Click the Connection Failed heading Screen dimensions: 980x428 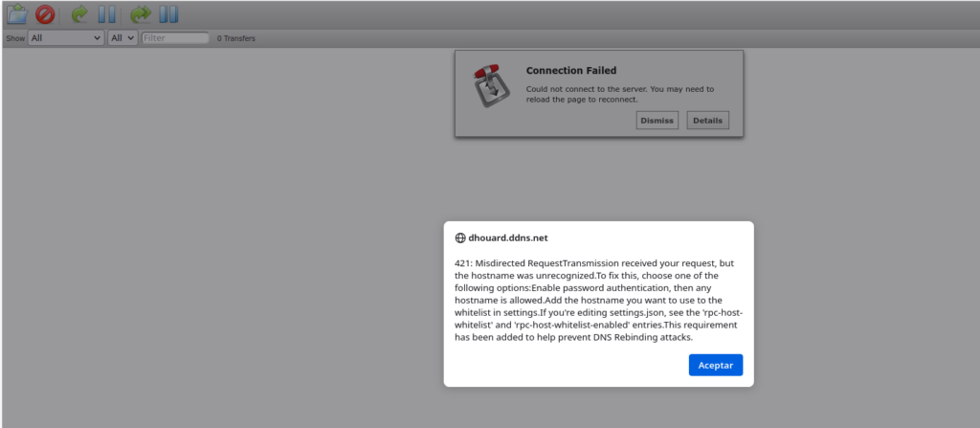pyautogui.click(x=571, y=71)
